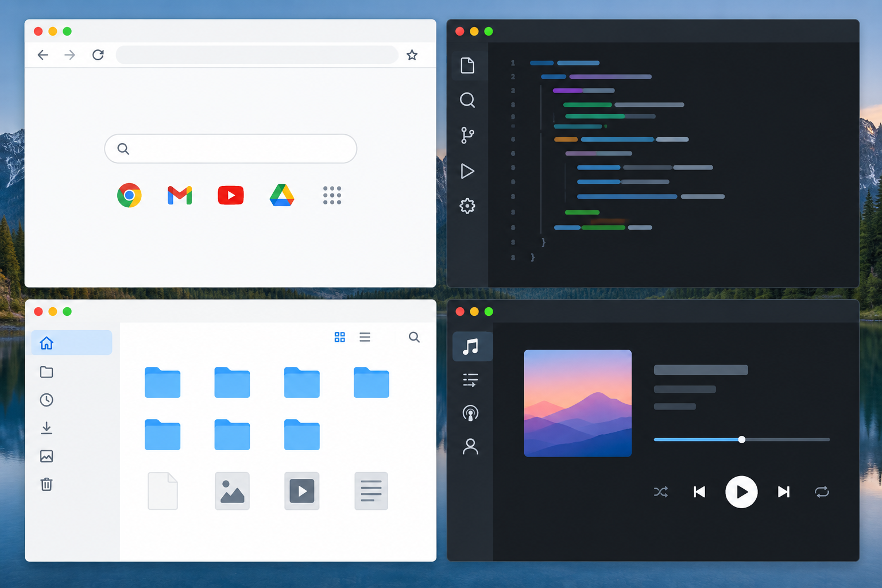Click the browser back arrow
882x588 pixels.
pos(43,55)
